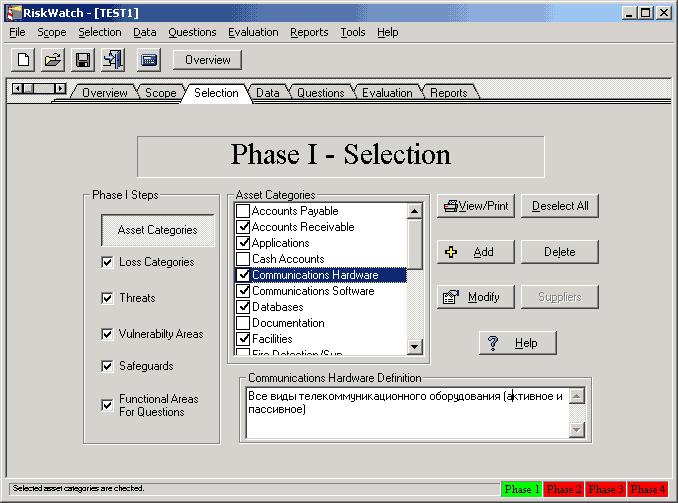Click the Deselect All button
The image size is (678, 503).
(560, 206)
